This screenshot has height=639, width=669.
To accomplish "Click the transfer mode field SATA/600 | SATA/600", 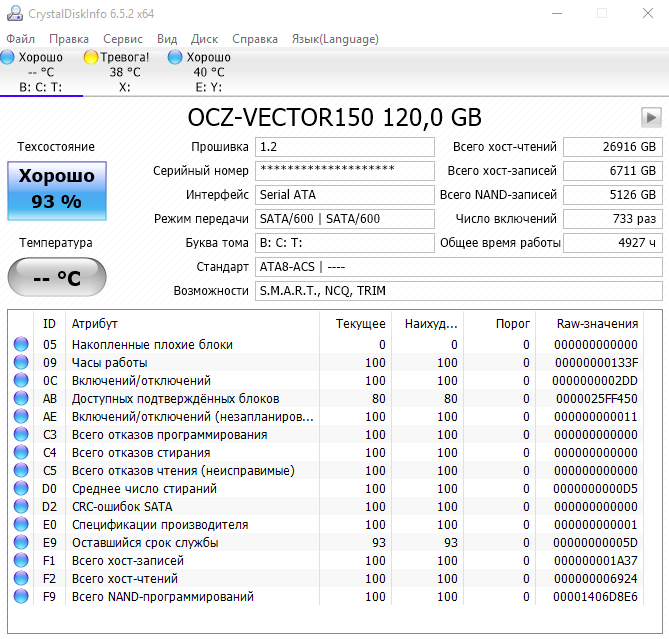I will (x=345, y=219).
